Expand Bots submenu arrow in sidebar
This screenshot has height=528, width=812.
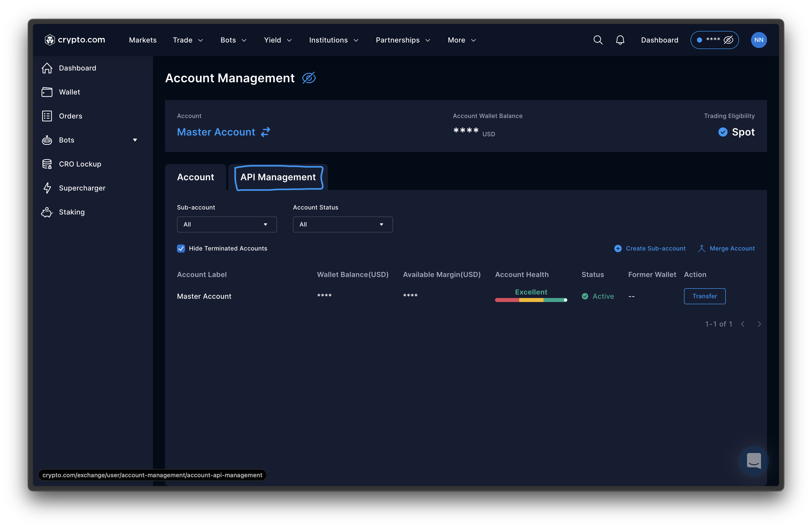tap(135, 140)
